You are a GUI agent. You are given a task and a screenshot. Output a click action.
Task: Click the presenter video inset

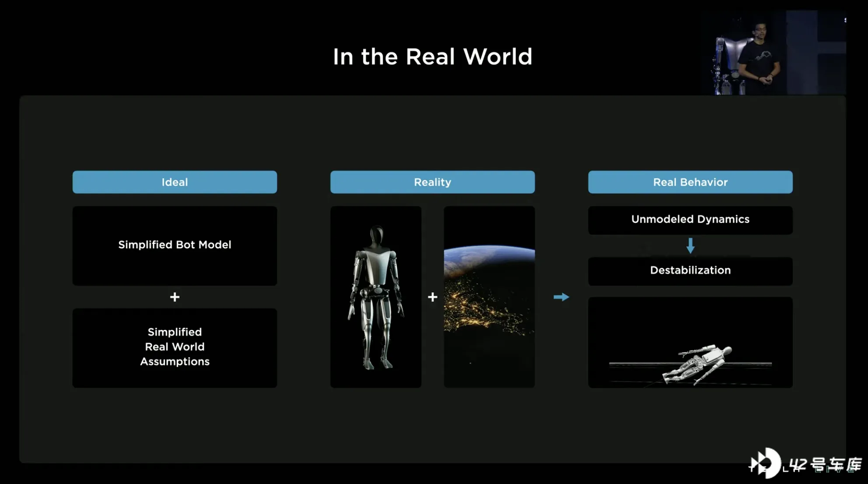point(773,53)
